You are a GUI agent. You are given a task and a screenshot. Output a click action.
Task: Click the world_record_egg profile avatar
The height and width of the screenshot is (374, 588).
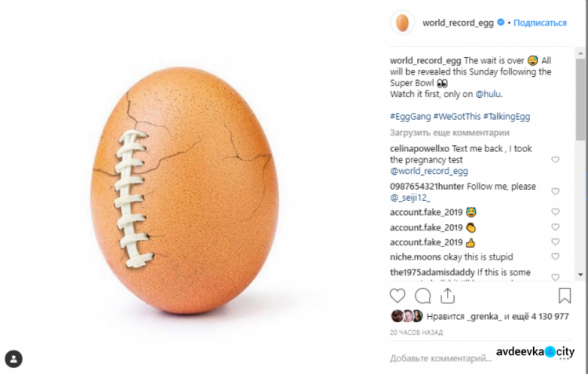point(403,23)
